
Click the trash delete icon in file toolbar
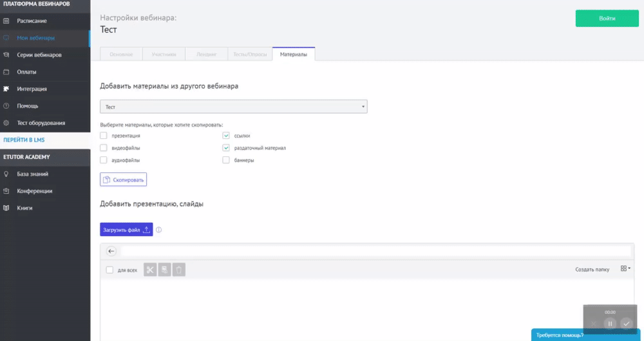click(x=179, y=270)
